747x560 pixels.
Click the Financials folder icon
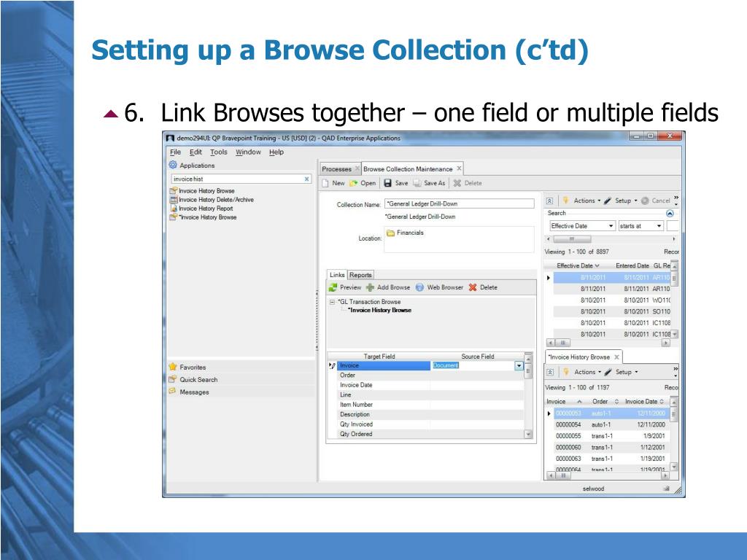point(391,233)
